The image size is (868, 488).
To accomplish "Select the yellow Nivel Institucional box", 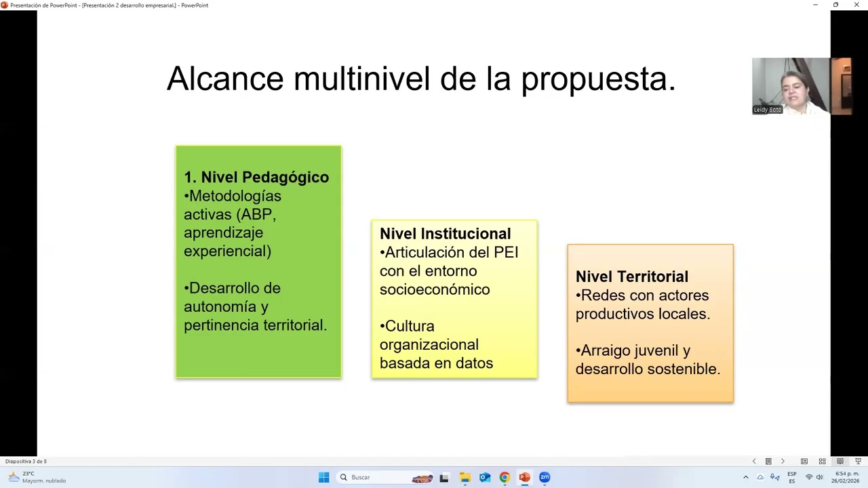I will [x=454, y=299].
